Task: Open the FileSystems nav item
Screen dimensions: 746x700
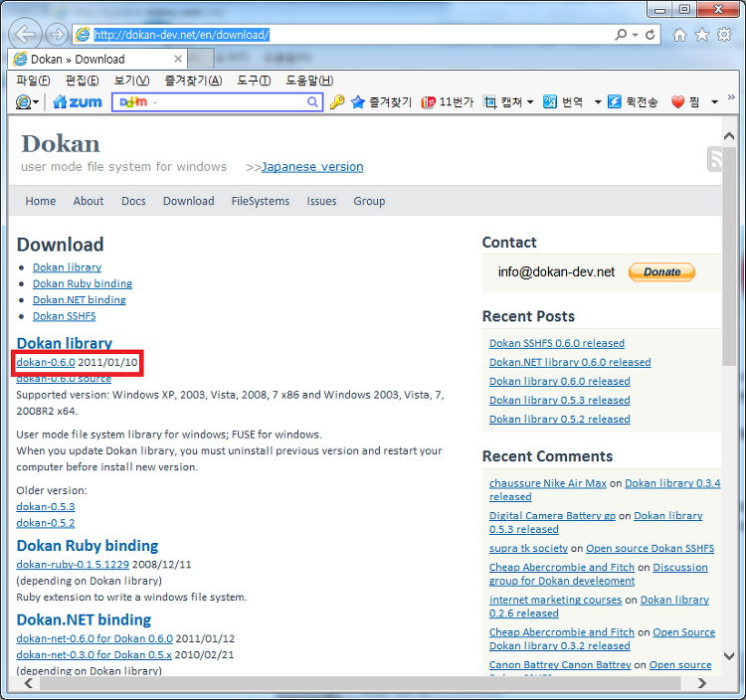Action: 261,201
